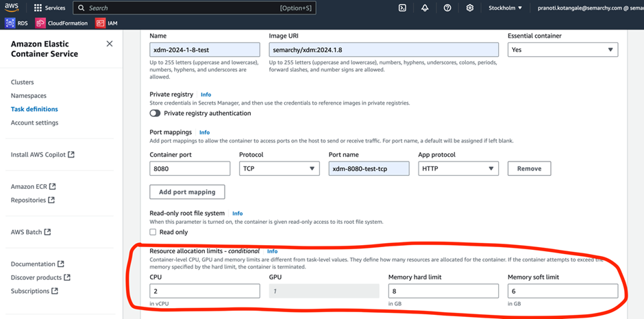Open the App protocol HTTP dropdown
Image resolution: width=644 pixels, height=319 pixels.
pyautogui.click(x=458, y=168)
